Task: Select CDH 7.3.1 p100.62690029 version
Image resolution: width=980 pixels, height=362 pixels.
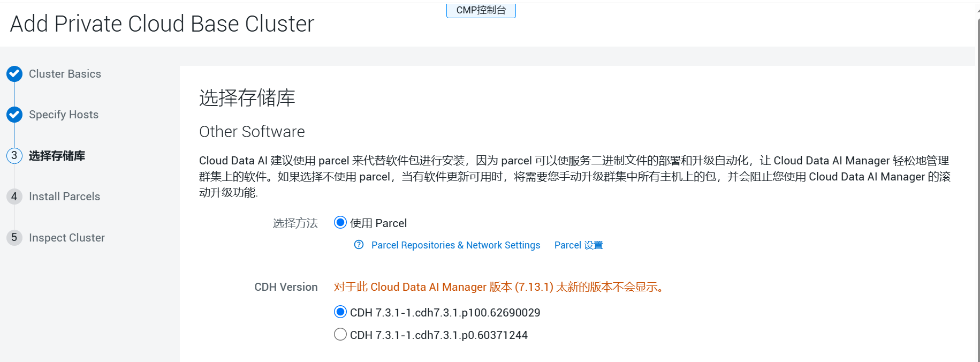Action: [340, 312]
